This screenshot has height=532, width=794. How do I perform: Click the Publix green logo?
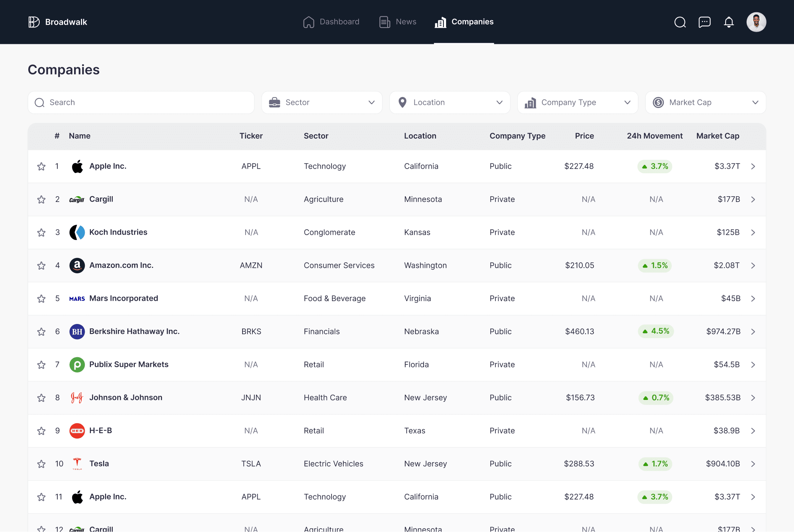tap(77, 365)
